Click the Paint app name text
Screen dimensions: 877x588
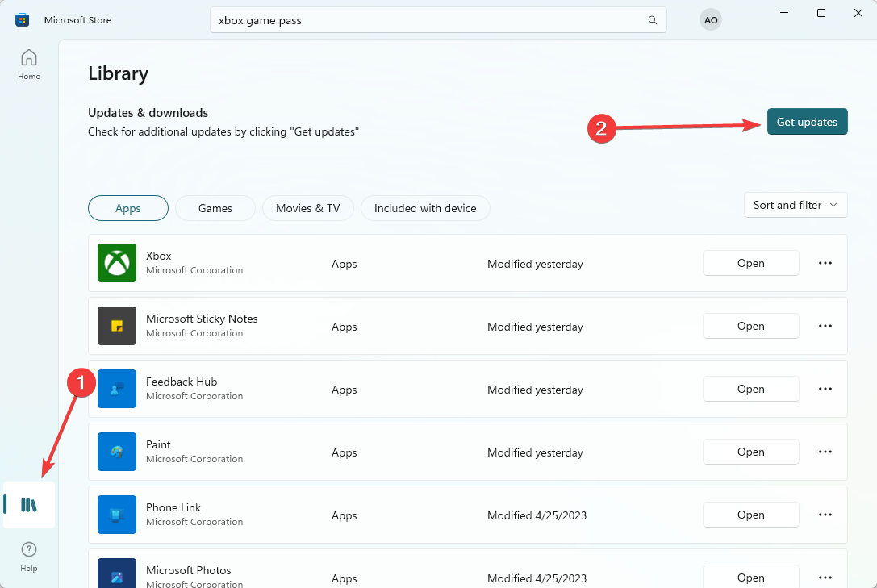tap(157, 444)
